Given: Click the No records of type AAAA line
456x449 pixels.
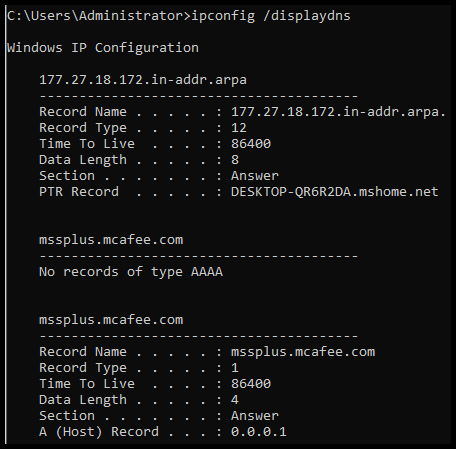Looking at the screenshot, I should 131,272.
